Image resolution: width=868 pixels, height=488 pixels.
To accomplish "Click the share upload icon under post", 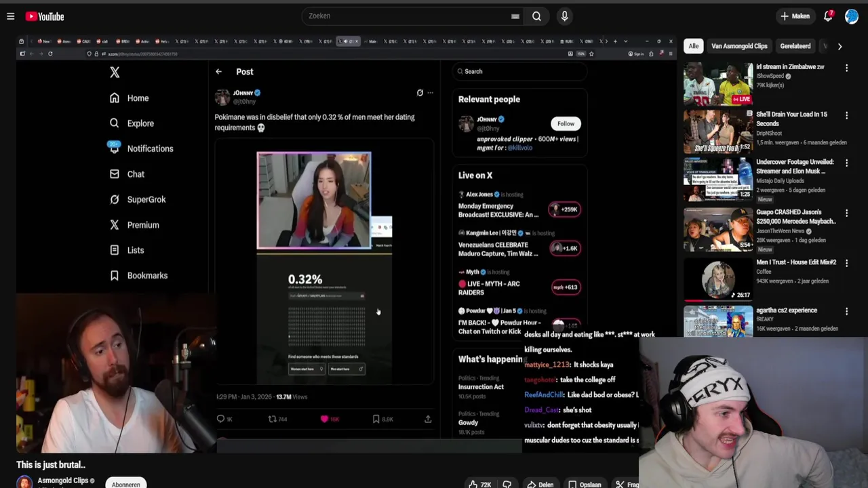I will pos(428,419).
